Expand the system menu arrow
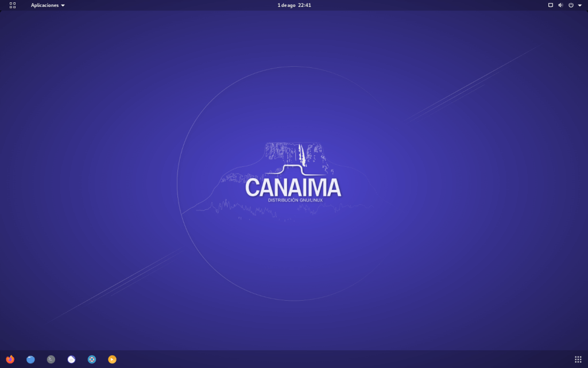588x368 pixels. tap(580, 5)
